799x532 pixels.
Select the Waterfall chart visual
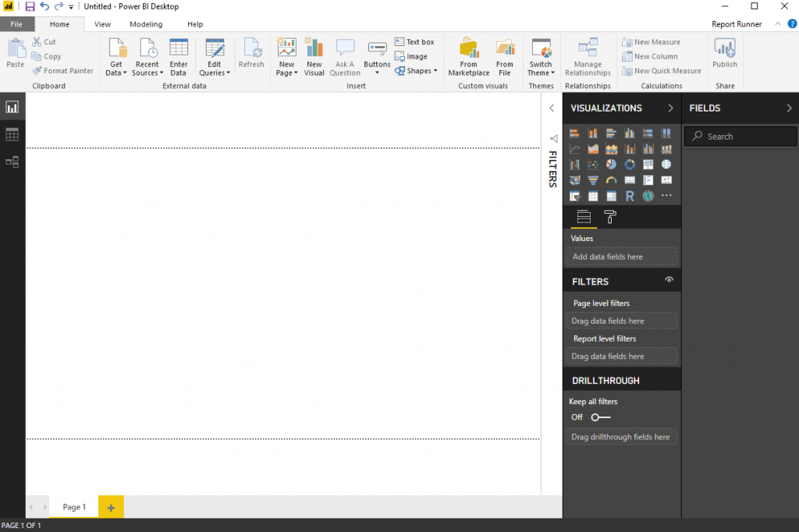(x=574, y=165)
